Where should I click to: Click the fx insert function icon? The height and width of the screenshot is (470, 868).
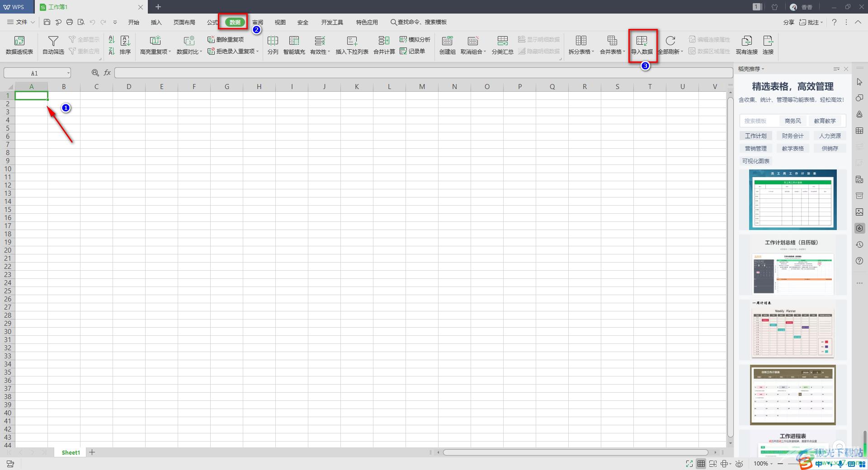[107, 72]
